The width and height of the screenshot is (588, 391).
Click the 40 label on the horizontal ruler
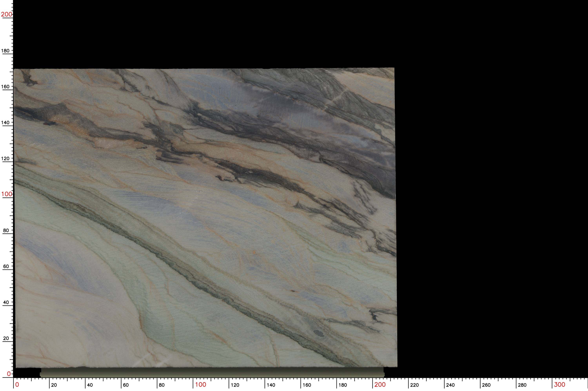(x=90, y=385)
